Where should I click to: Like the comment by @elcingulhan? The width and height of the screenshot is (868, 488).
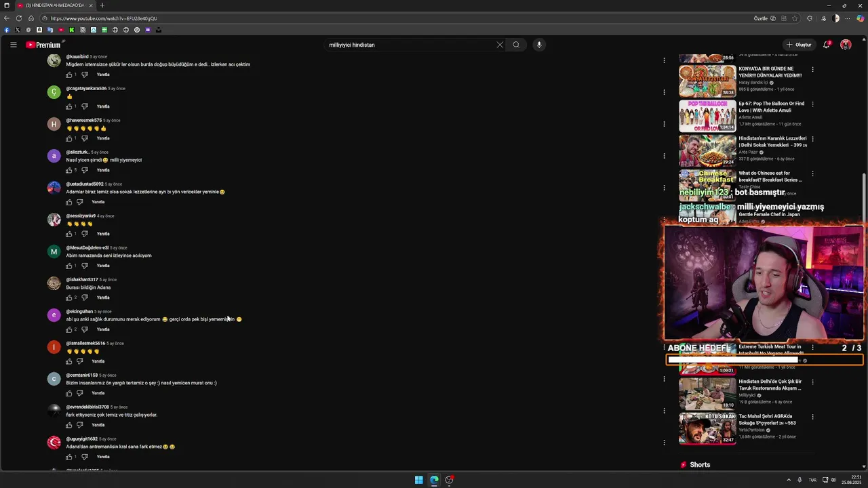pyautogui.click(x=69, y=329)
